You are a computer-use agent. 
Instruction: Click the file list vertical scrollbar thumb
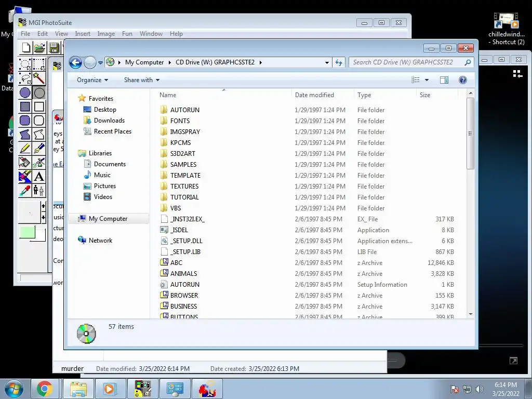(470, 134)
